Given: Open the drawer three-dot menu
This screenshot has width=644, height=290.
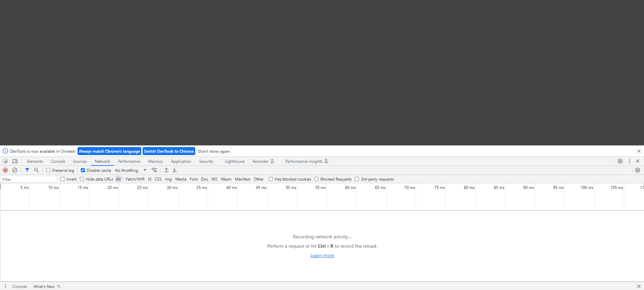Looking at the screenshot, I should point(5,286).
